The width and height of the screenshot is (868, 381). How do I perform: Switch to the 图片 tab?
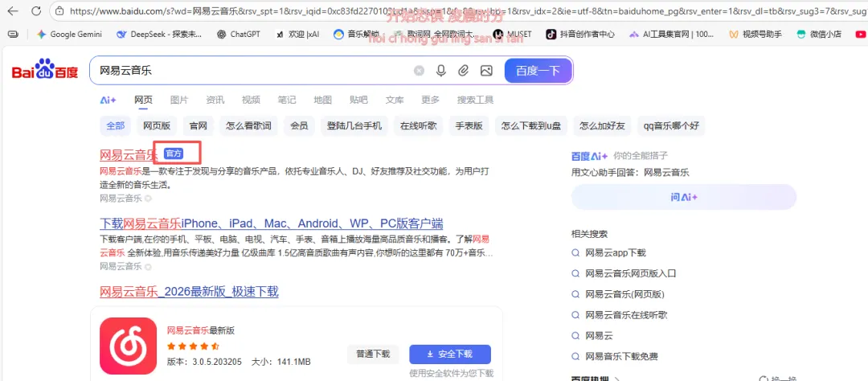179,100
